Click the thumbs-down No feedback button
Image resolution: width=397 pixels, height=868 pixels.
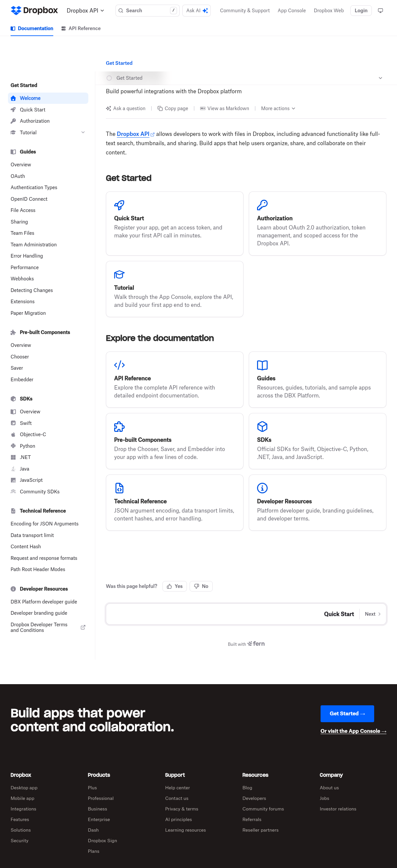[201, 586]
